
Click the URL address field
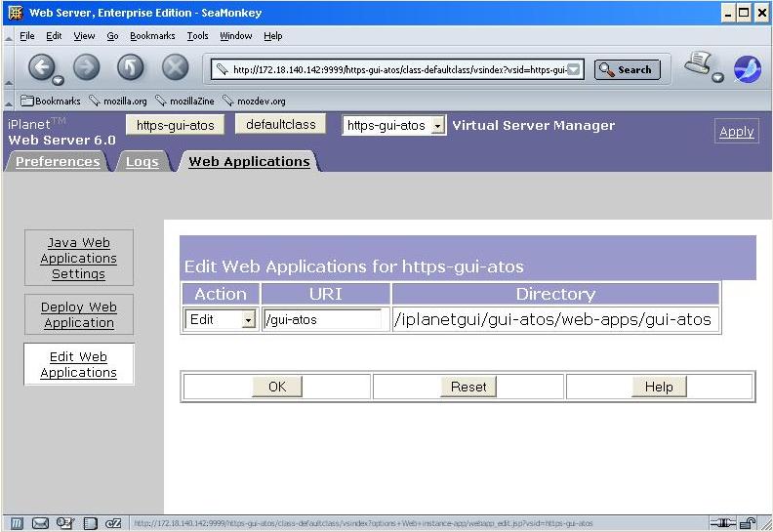tap(397, 69)
